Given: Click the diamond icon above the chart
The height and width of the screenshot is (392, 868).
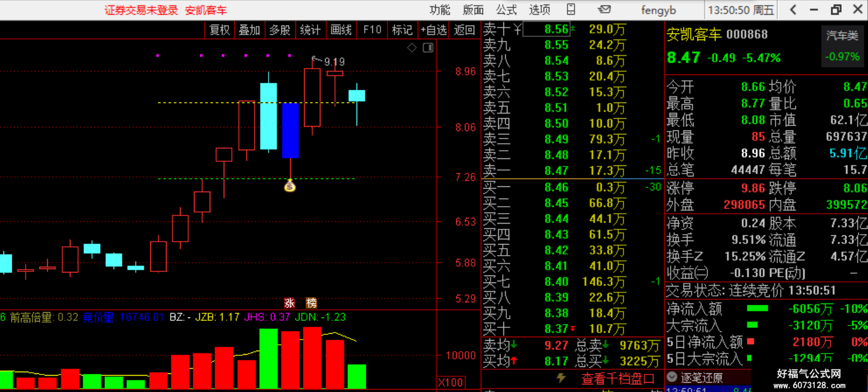Looking at the screenshot, I should [412, 48].
